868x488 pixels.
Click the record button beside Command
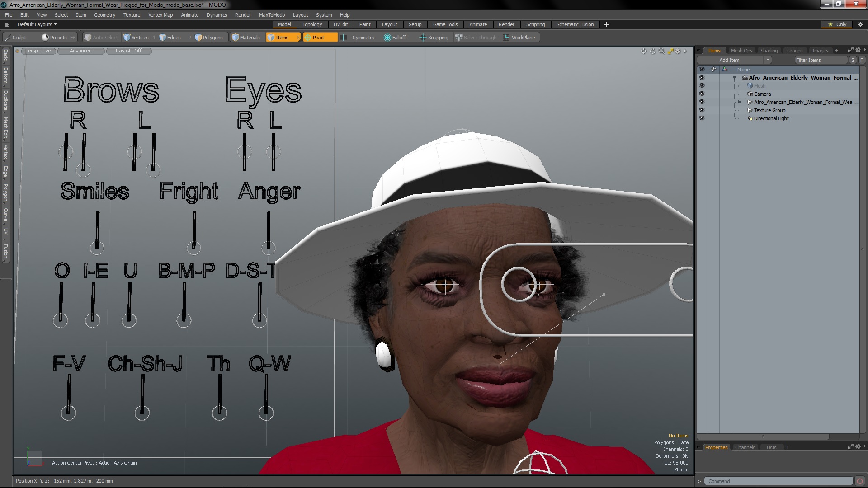click(x=860, y=481)
